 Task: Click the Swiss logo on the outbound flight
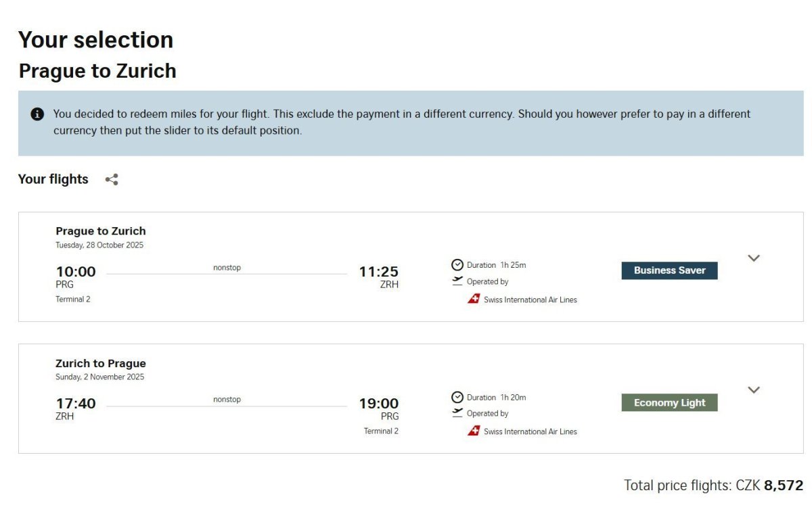pos(474,299)
